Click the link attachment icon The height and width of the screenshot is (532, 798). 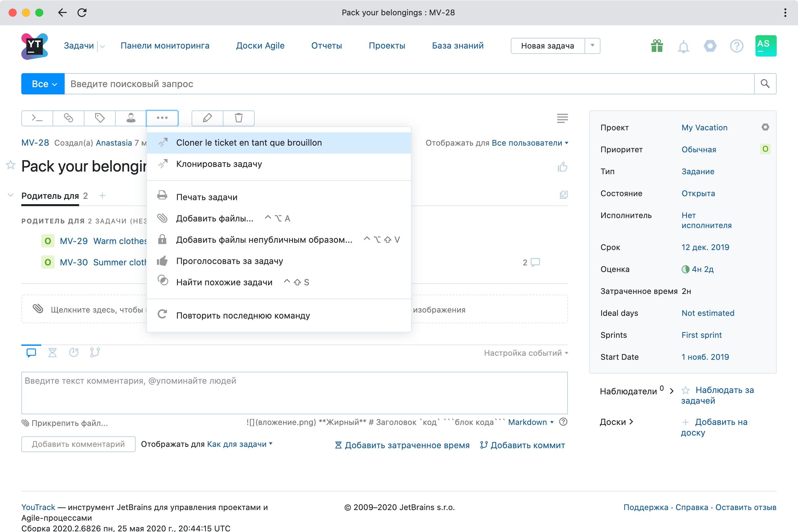point(68,118)
